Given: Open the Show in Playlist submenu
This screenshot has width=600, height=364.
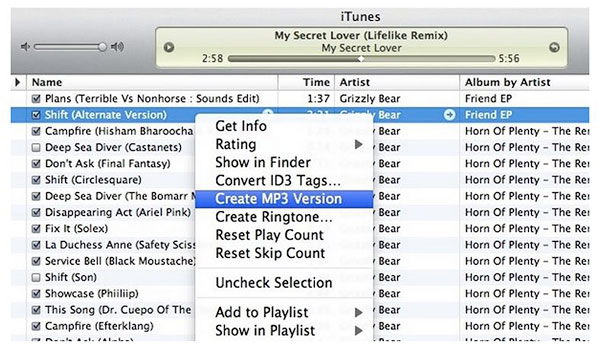Looking at the screenshot, I should point(284,331).
